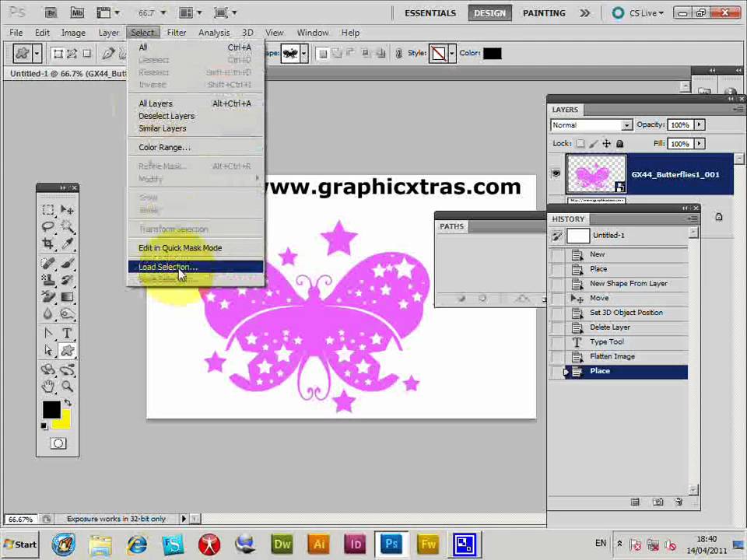Enable lock all for the layer

[x=619, y=144]
